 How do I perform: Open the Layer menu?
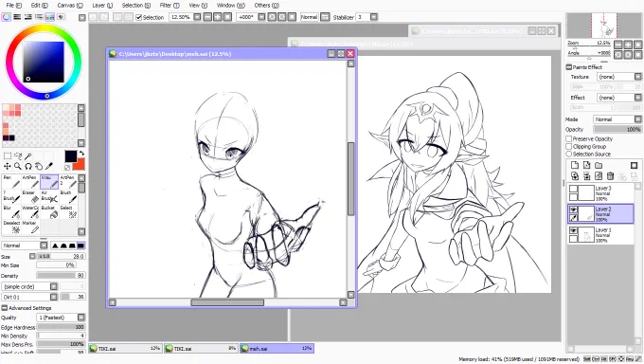click(x=102, y=6)
